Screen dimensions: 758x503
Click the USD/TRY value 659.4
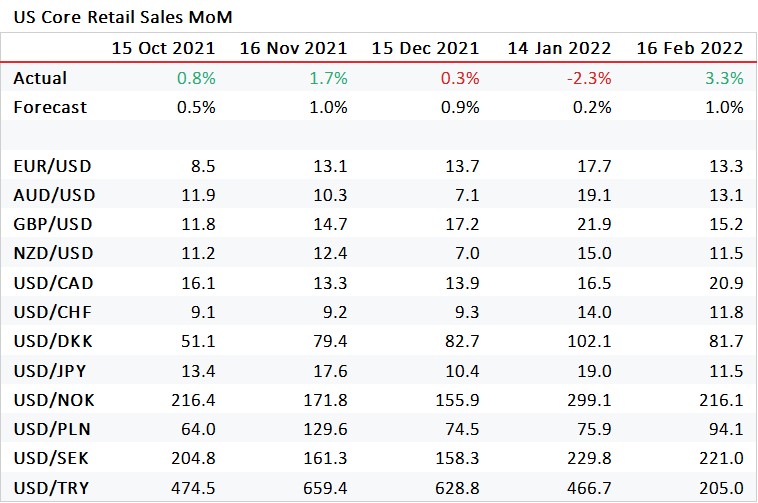pos(325,488)
